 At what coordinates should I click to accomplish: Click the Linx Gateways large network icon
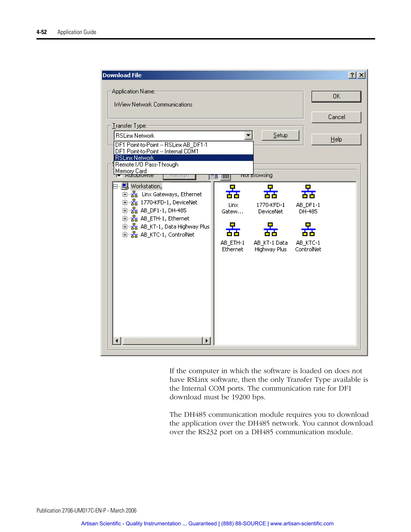[x=233, y=192]
